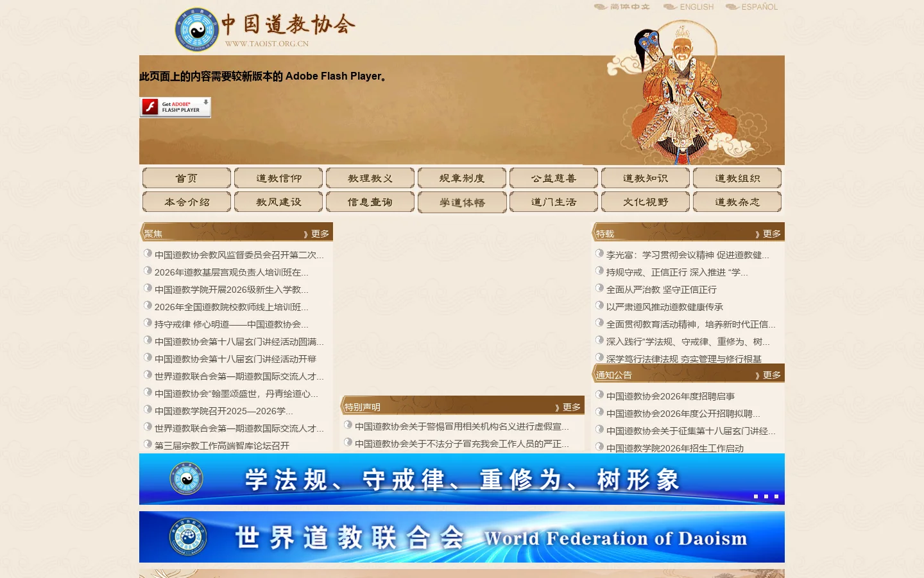Open article 全面从严治教 坚守正信正行
Viewport: 924px width, 578px height.
(662, 290)
